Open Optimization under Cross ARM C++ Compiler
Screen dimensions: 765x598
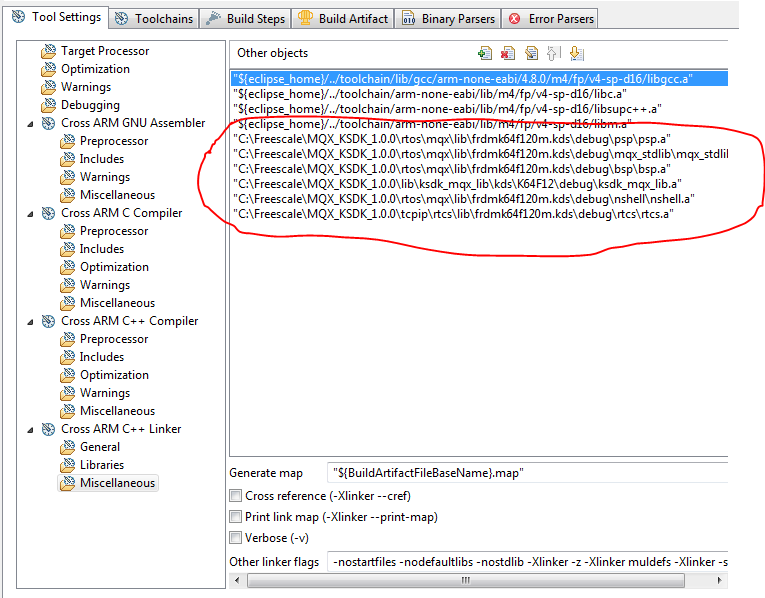pyautogui.click(x=104, y=376)
